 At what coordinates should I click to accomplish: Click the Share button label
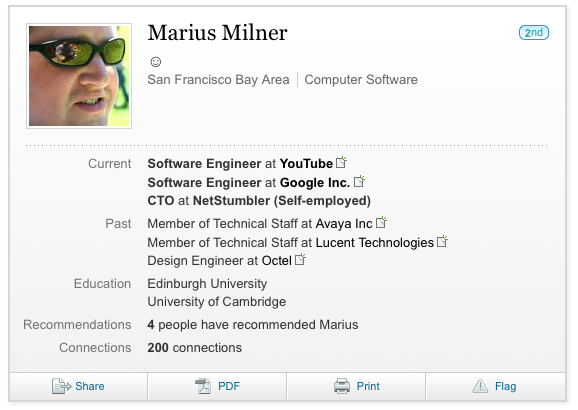point(90,386)
